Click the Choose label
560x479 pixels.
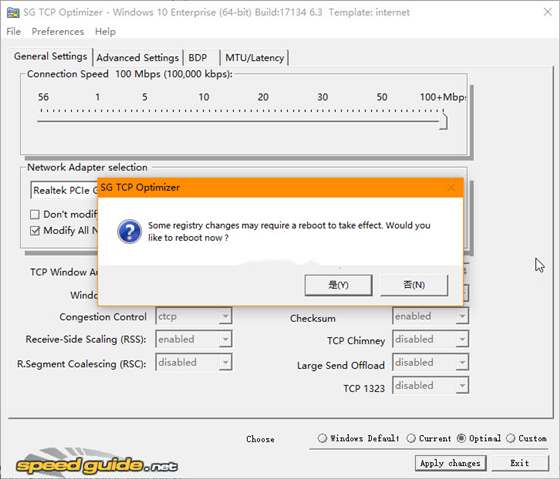tap(260, 439)
